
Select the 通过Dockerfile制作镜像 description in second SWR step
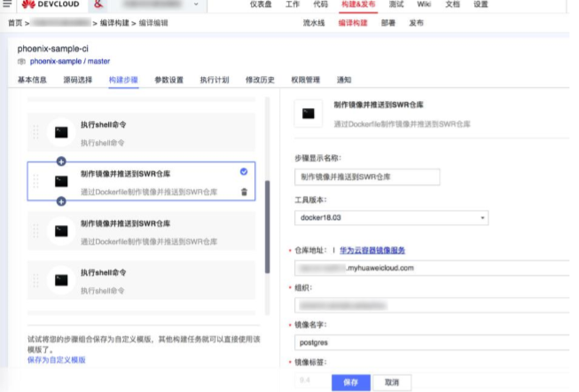149,241
